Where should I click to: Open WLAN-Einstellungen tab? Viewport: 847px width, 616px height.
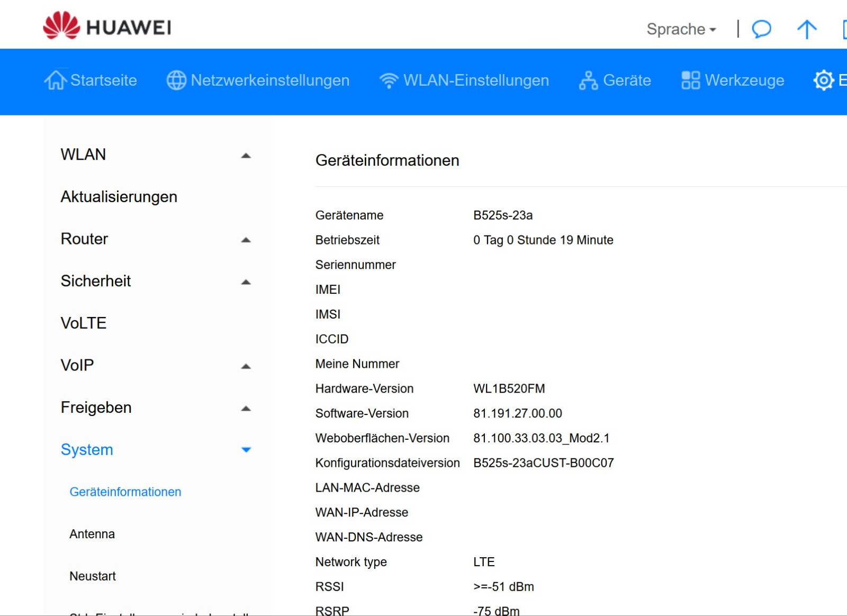point(464,80)
